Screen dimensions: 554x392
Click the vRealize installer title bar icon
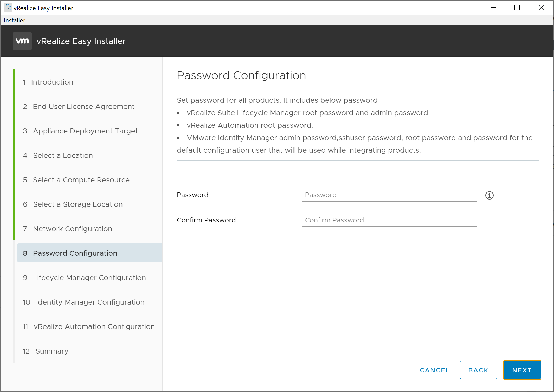(x=8, y=8)
